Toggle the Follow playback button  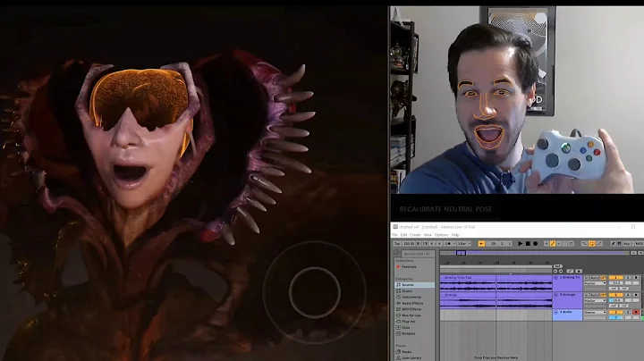481,244
